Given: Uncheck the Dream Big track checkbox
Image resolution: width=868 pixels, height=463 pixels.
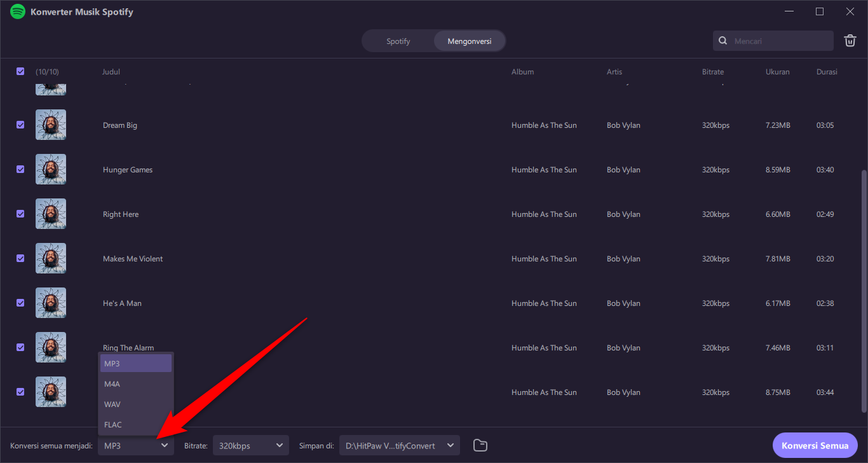Looking at the screenshot, I should pos(20,125).
